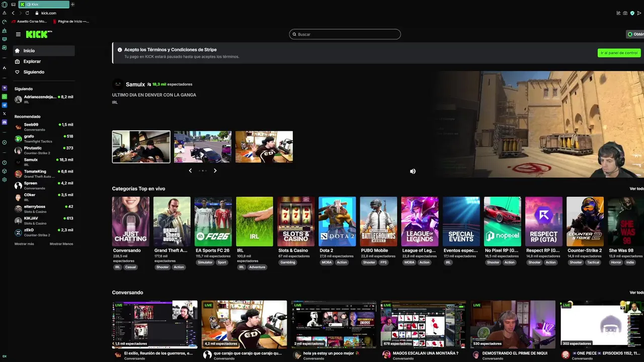Open the Just Chatting Conversando category
The width and height of the screenshot is (644, 362).
coord(131,221)
